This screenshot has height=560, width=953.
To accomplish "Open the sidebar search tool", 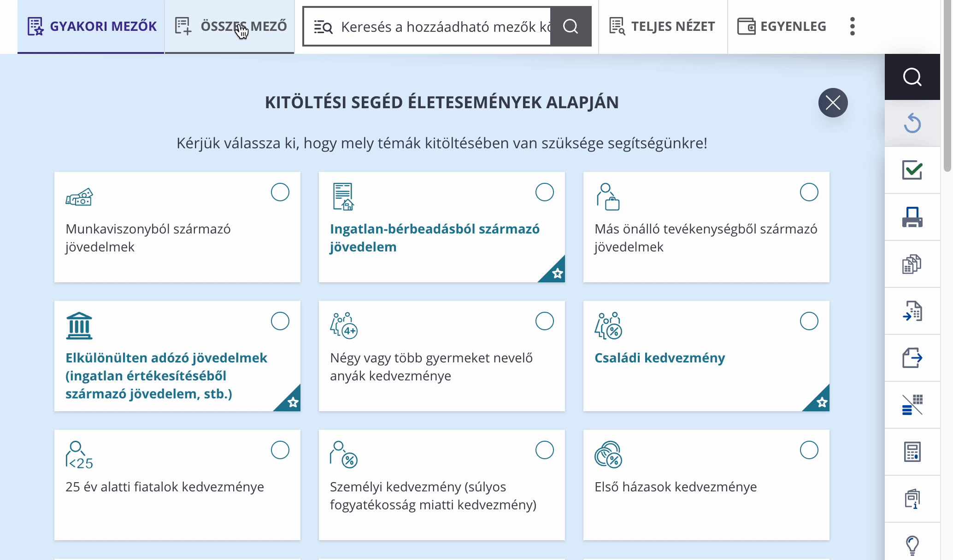I will [912, 77].
